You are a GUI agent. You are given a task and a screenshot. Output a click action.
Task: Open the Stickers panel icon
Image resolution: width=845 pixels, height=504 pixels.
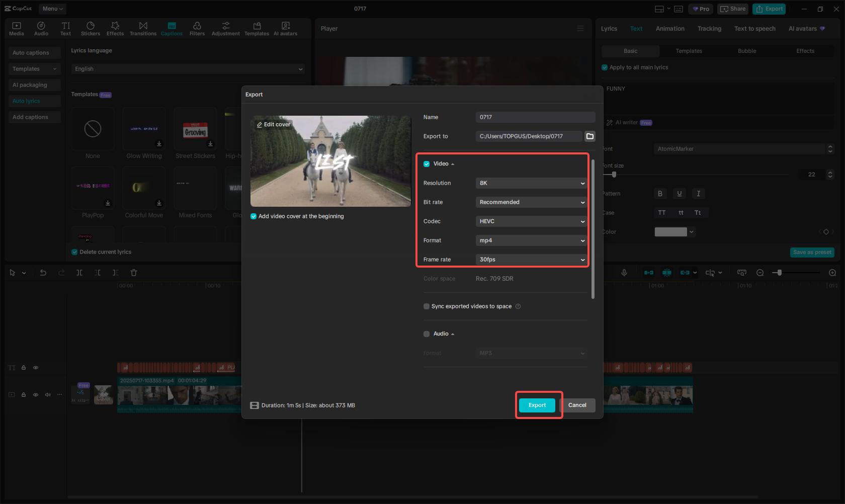click(x=91, y=29)
